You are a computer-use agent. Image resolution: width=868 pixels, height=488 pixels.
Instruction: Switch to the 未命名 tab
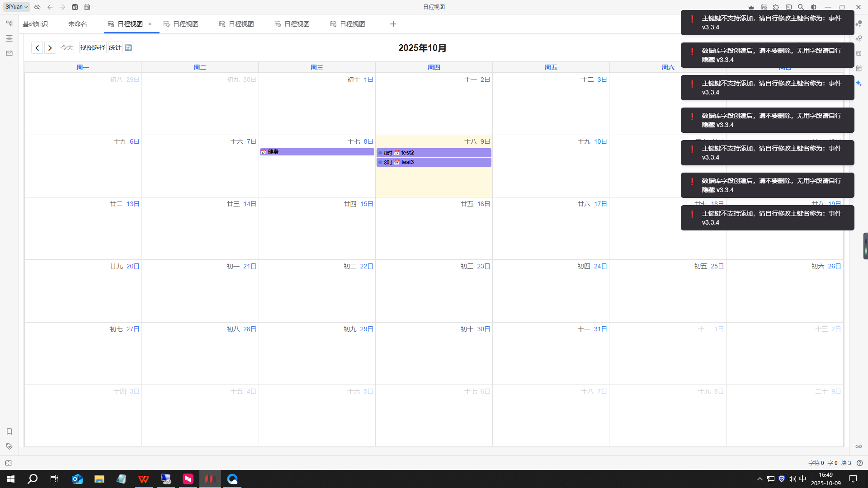tap(77, 24)
